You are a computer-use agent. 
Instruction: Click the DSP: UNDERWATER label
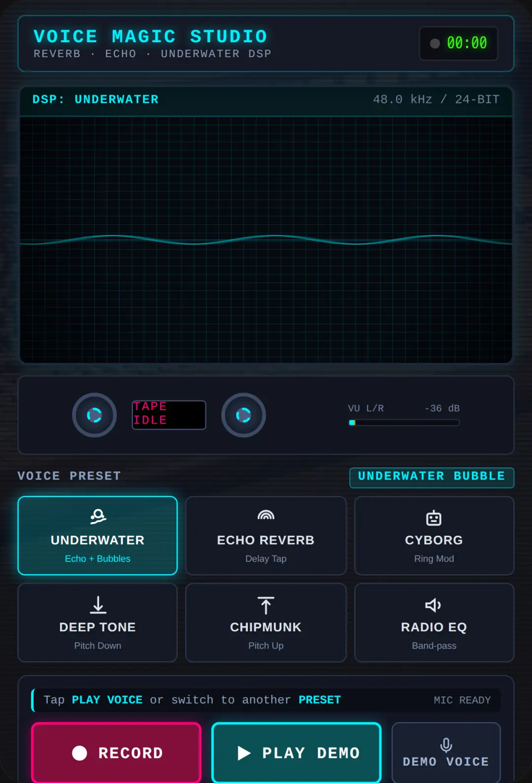(x=96, y=99)
